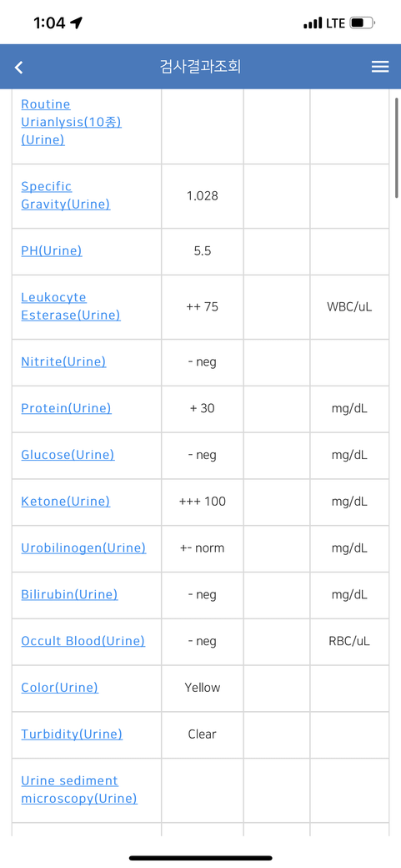The image size is (401, 868).
Task: Open Glucose(Urine) link
Action: click(68, 455)
